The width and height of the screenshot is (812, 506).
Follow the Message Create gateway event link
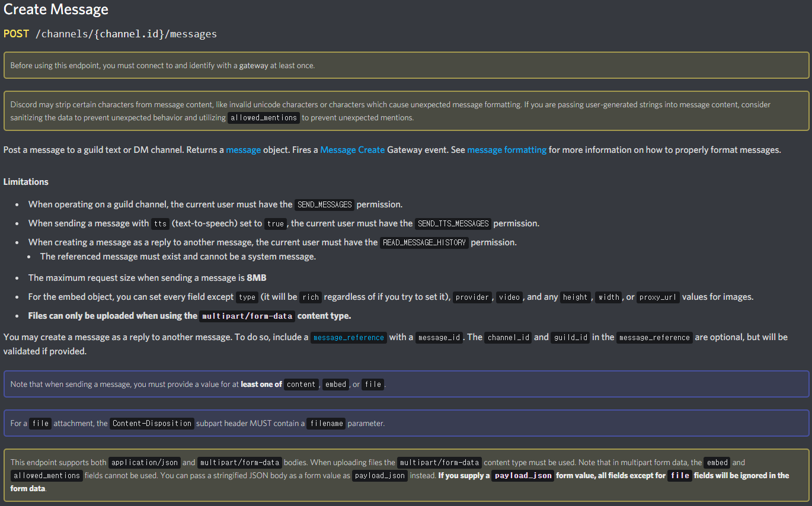pyautogui.click(x=353, y=150)
